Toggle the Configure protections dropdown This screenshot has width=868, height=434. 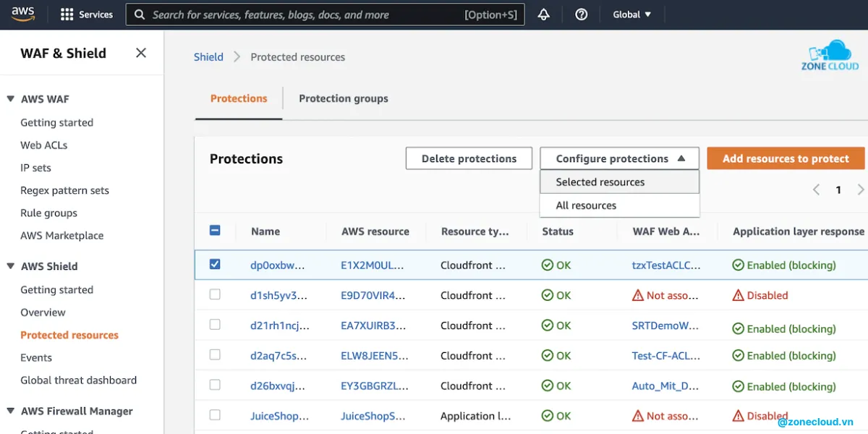click(620, 158)
